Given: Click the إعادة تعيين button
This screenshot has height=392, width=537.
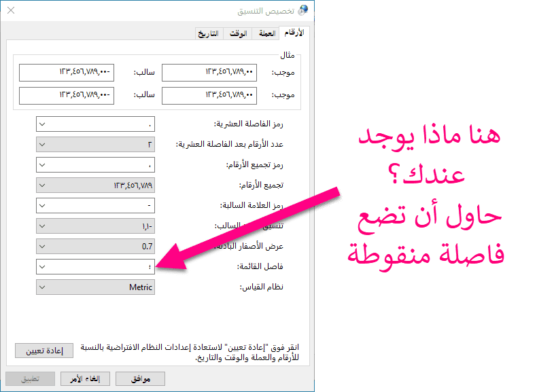Looking at the screenshot, I should tap(44, 351).
